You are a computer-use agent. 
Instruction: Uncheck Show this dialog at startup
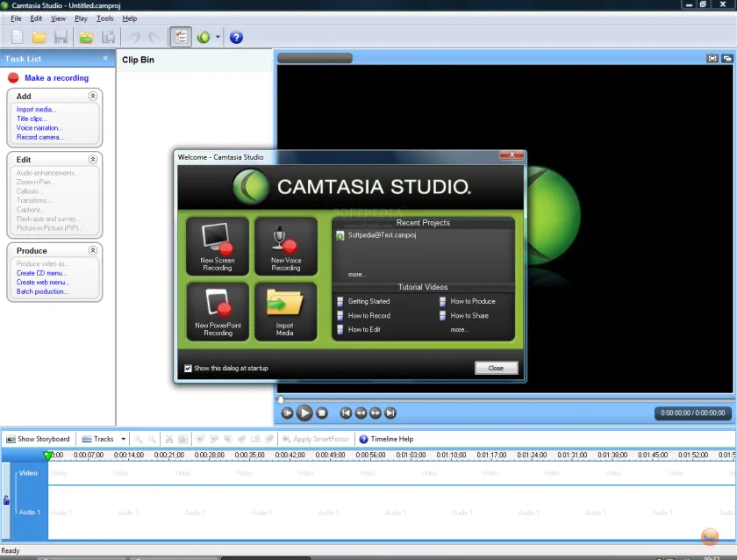coord(188,368)
